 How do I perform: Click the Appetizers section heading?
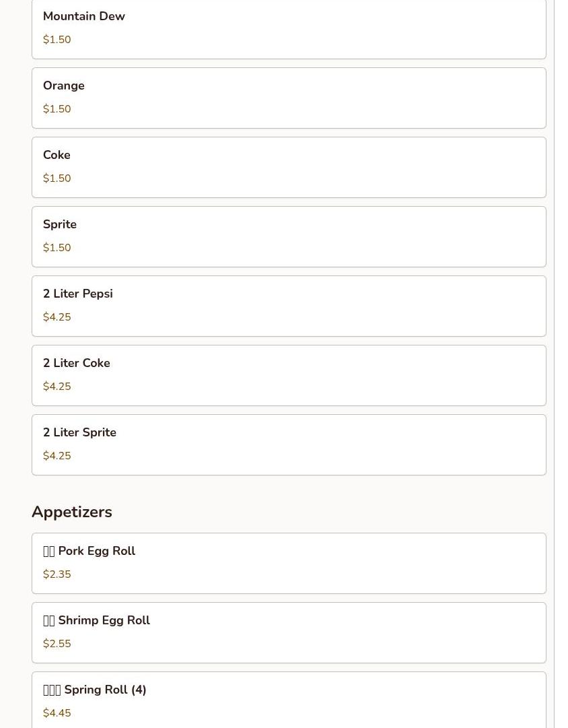[x=72, y=512]
